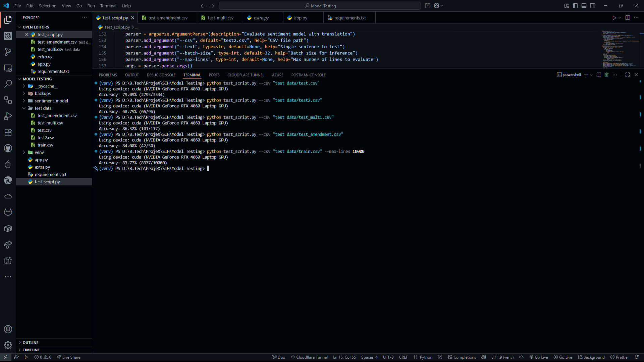Collapse the test data folder
This screenshot has width=644, height=362.
(43, 108)
